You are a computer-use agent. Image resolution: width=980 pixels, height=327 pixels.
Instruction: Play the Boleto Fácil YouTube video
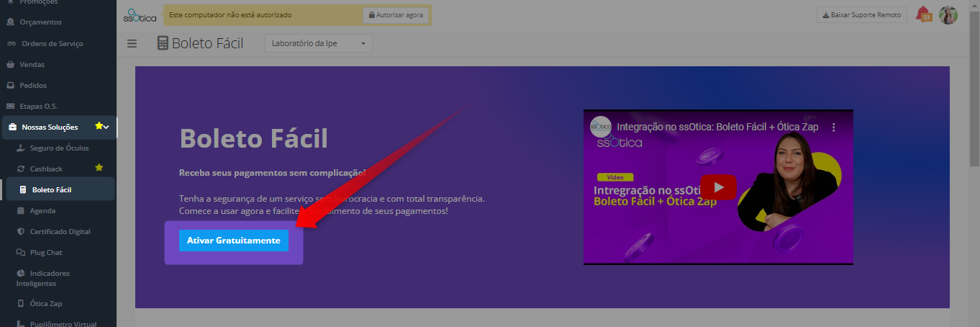[718, 187]
